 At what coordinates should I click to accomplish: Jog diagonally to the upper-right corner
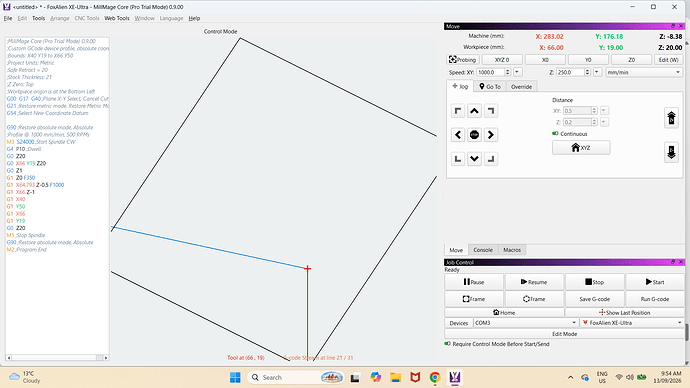(x=491, y=111)
